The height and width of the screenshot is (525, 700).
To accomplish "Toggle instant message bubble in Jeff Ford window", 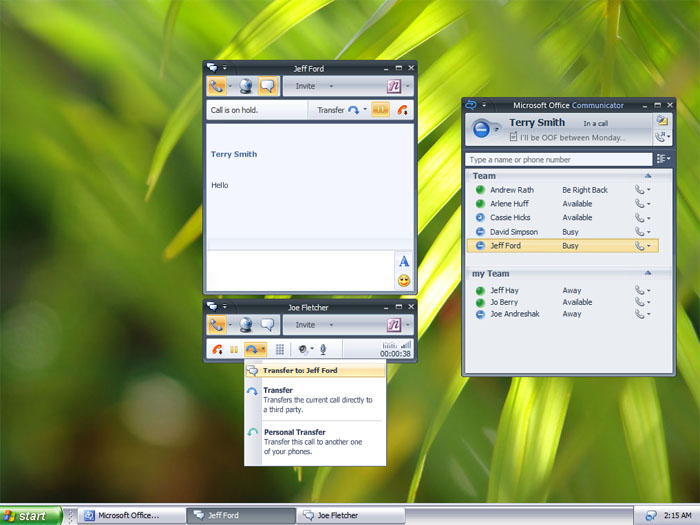I will click(x=267, y=86).
